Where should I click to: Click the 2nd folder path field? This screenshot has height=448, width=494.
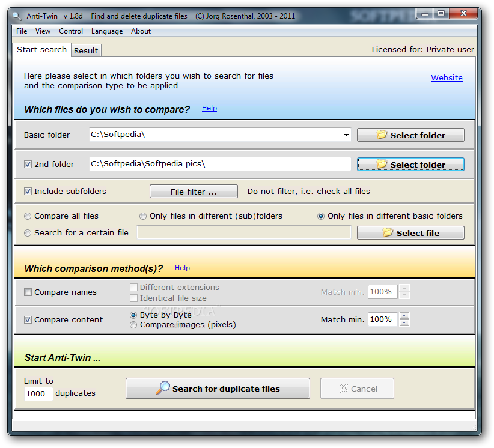coord(220,164)
